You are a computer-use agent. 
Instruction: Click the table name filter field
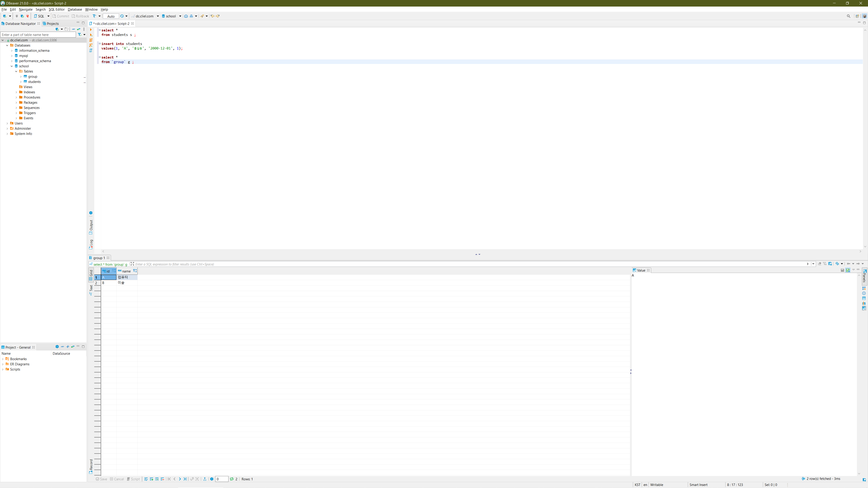tap(38, 35)
